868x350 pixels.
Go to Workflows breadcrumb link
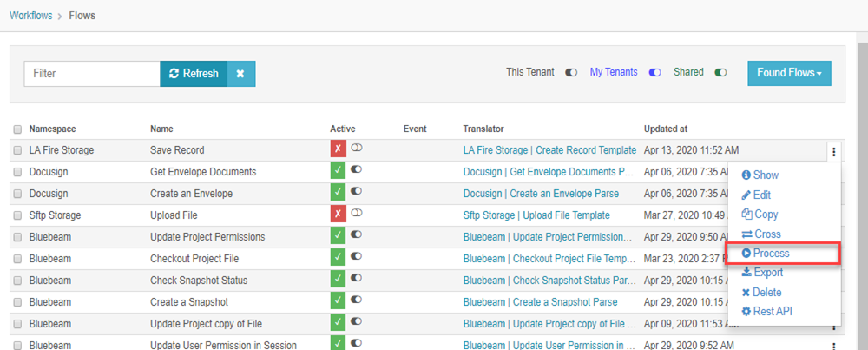[x=31, y=16]
